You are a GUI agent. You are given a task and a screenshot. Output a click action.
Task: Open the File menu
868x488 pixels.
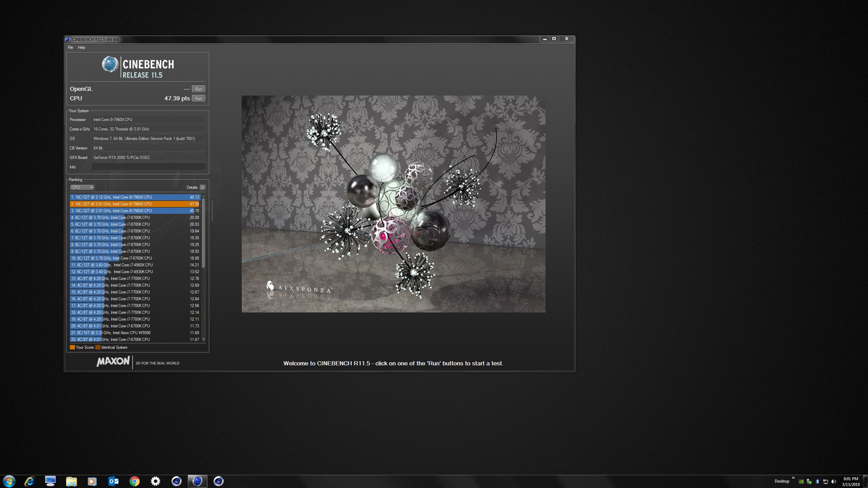click(x=70, y=47)
